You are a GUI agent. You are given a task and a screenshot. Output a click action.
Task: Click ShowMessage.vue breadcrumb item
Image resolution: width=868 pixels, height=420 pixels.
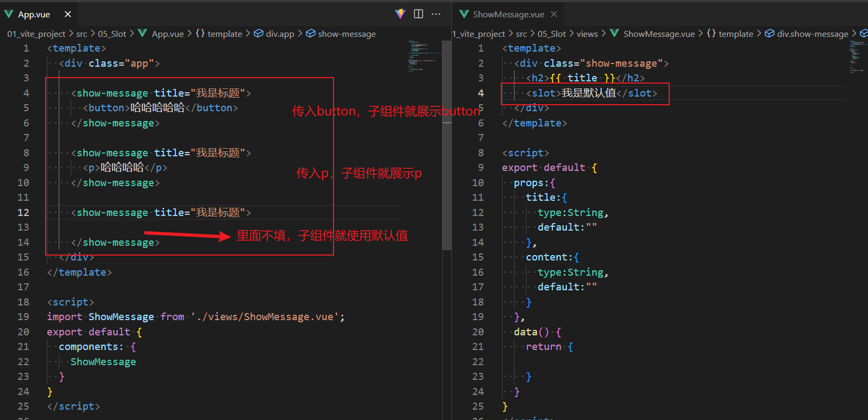pos(659,34)
